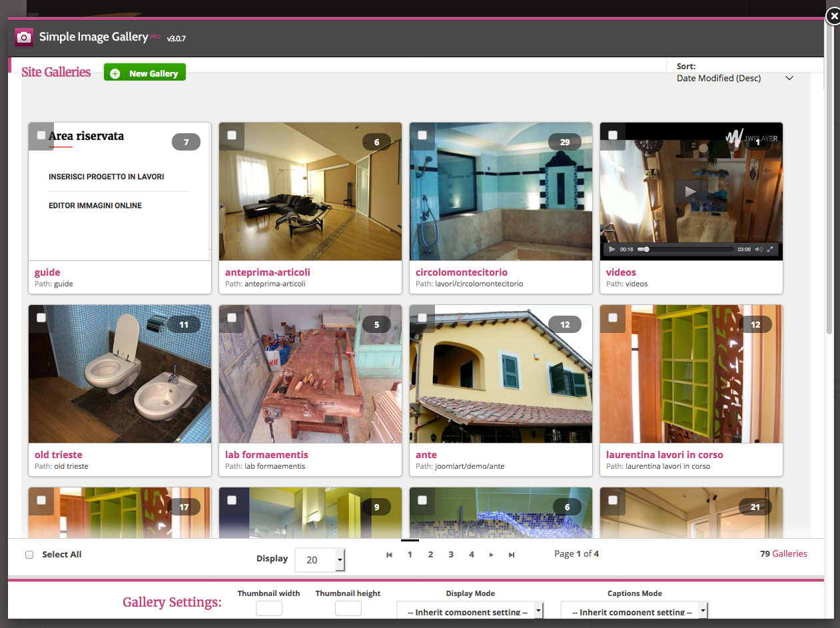Click the Simple Image Gallery camera logo icon

(x=24, y=37)
